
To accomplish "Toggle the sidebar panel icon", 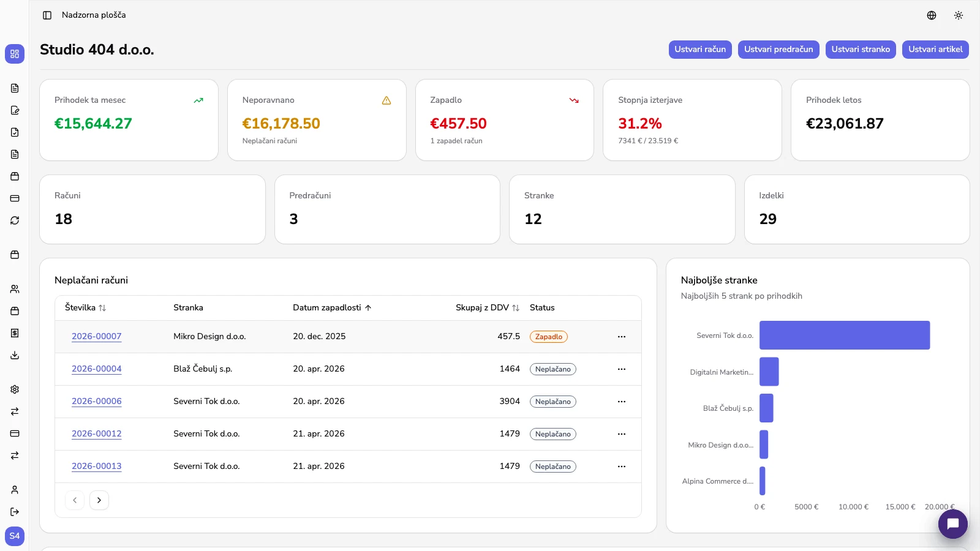I will pyautogui.click(x=47, y=15).
